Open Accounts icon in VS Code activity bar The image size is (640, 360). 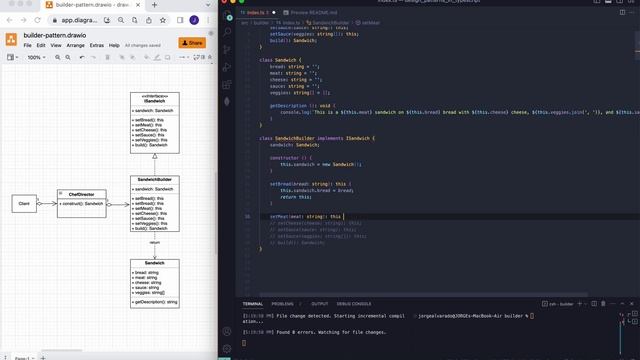click(x=227, y=331)
